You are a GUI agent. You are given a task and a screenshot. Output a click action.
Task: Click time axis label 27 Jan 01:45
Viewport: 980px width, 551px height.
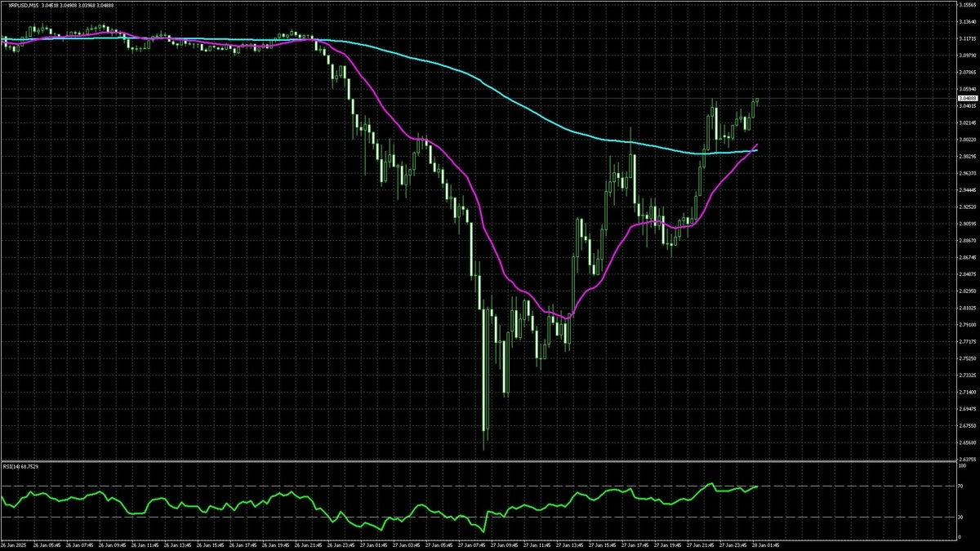click(x=374, y=545)
